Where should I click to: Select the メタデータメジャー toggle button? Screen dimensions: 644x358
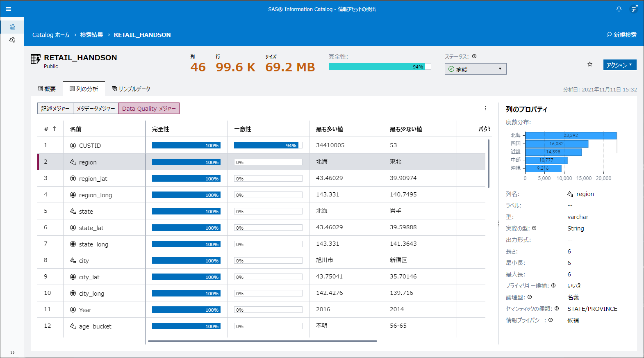[x=96, y=108]
